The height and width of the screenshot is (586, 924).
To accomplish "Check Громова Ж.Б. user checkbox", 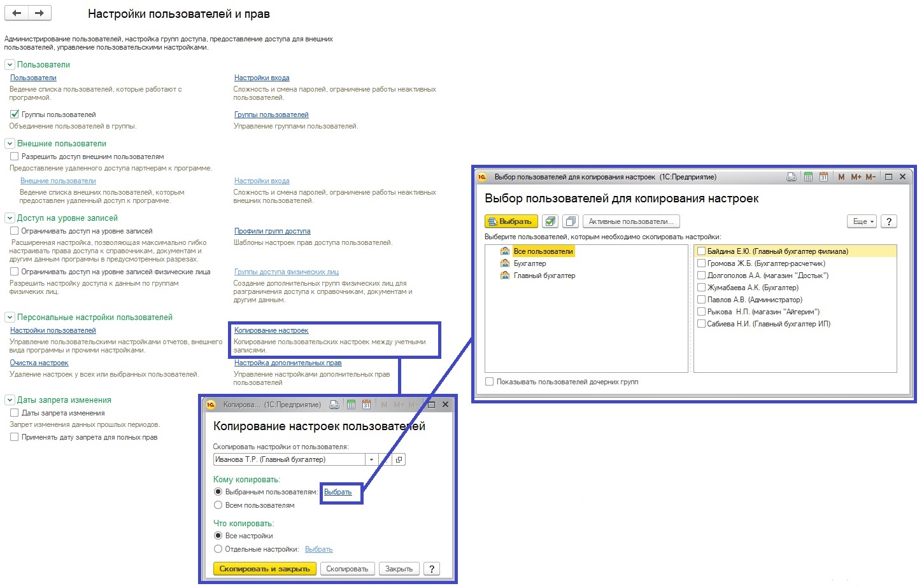I will tap(701, 263).
